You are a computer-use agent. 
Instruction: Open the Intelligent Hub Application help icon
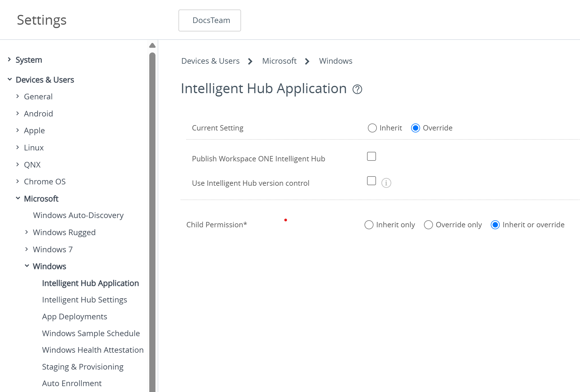(357, 90)
